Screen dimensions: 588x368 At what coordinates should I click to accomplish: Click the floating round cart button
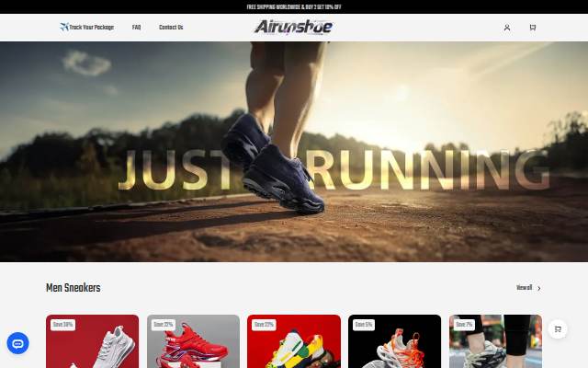[x=558, y=329]
